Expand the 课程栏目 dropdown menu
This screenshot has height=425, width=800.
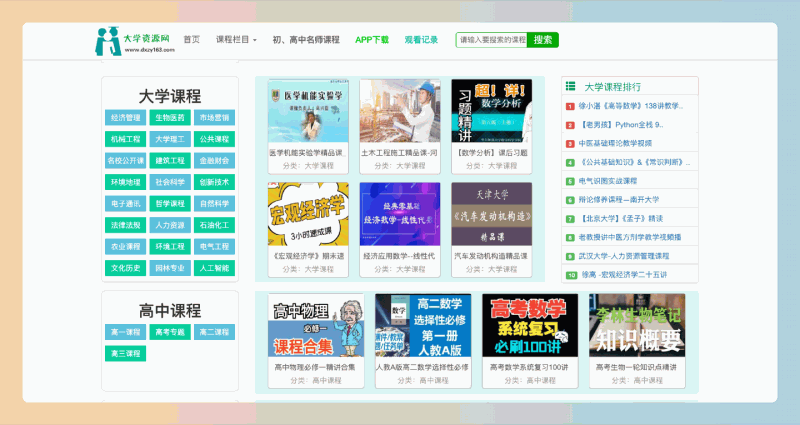click(x=236, y=39)
